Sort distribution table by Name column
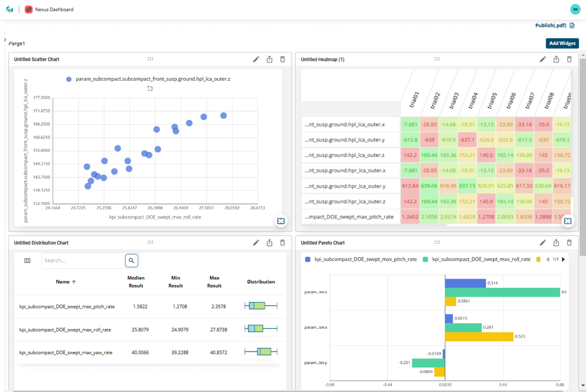 tap(66, 282)
